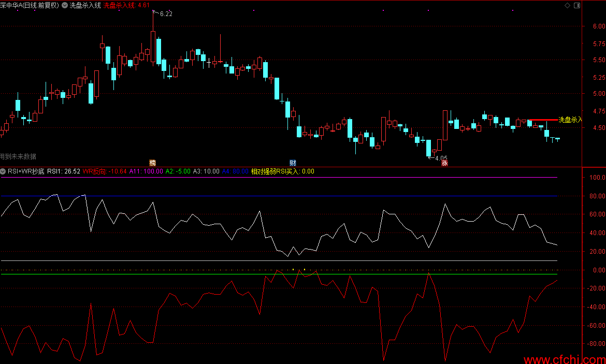Click the 6.22 high price label

pos(166,14)
